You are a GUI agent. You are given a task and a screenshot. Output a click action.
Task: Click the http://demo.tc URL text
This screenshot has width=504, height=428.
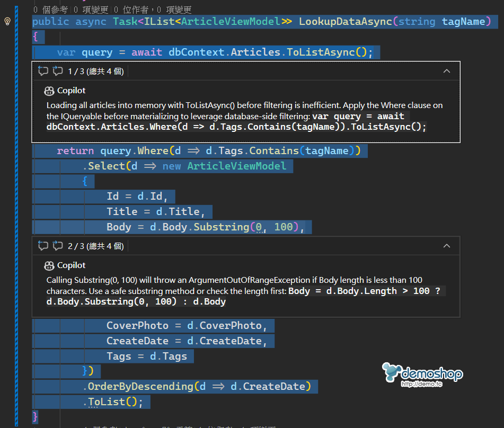pyautogui.click(x=422, y=384)
